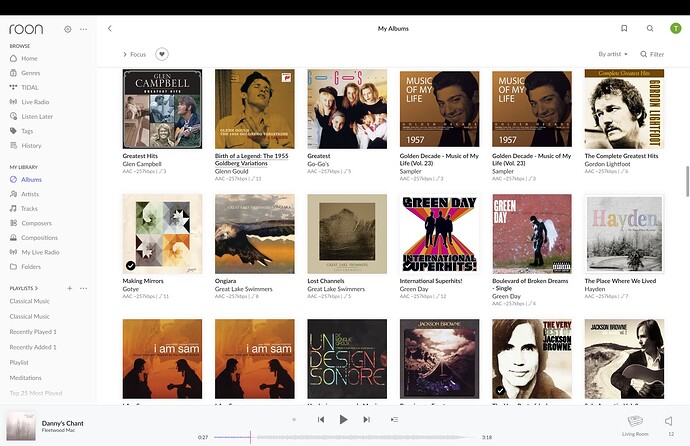Image resolution: width=690 pixels, height=446 pixels.
Task: Open Roon settings gear icon
Action: [67, 29]
